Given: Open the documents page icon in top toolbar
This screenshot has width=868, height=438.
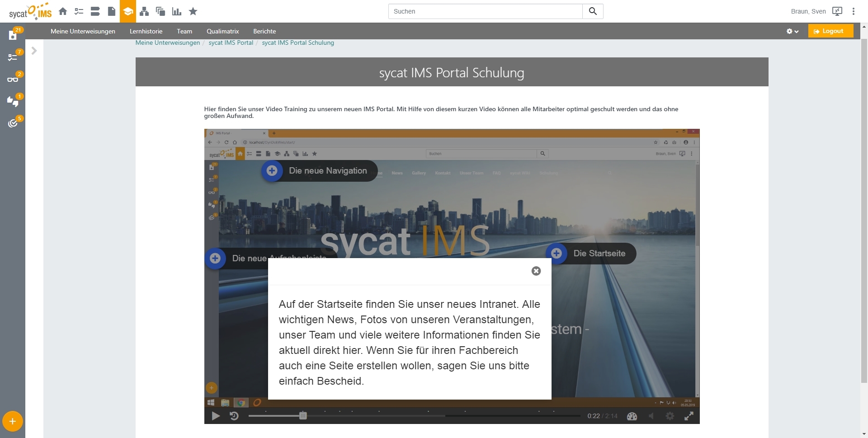Looking at the screenshot, I should 112,11.
